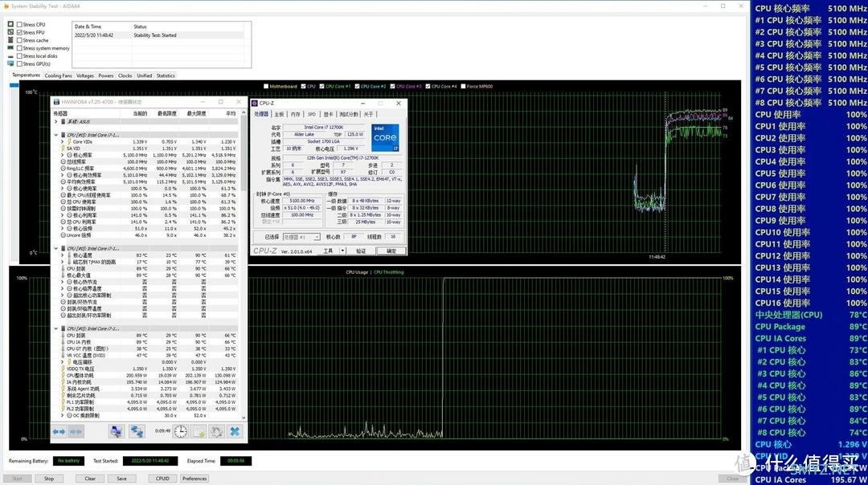This screenshot has width=868, height=485.
Task: Click Save button in AIDA64
Action: tap(122, 479)
